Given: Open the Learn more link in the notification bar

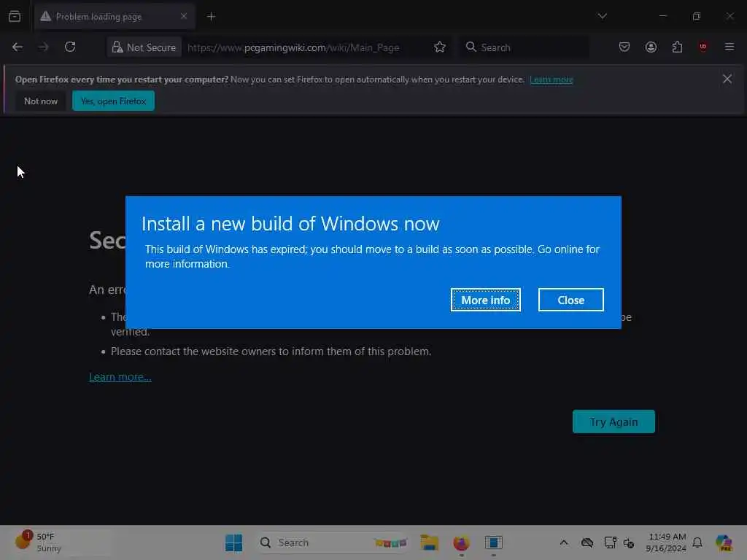Looking at the screenshot, I should coord(551,79).
